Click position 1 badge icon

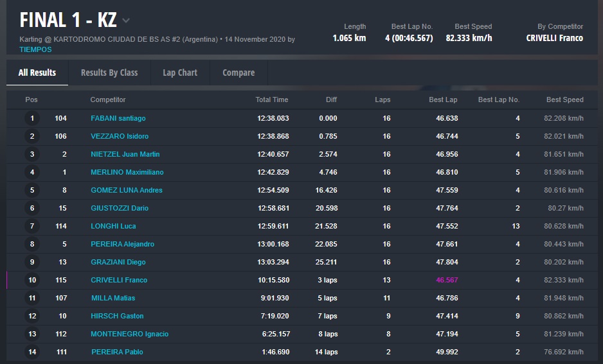tap(32, 118)
